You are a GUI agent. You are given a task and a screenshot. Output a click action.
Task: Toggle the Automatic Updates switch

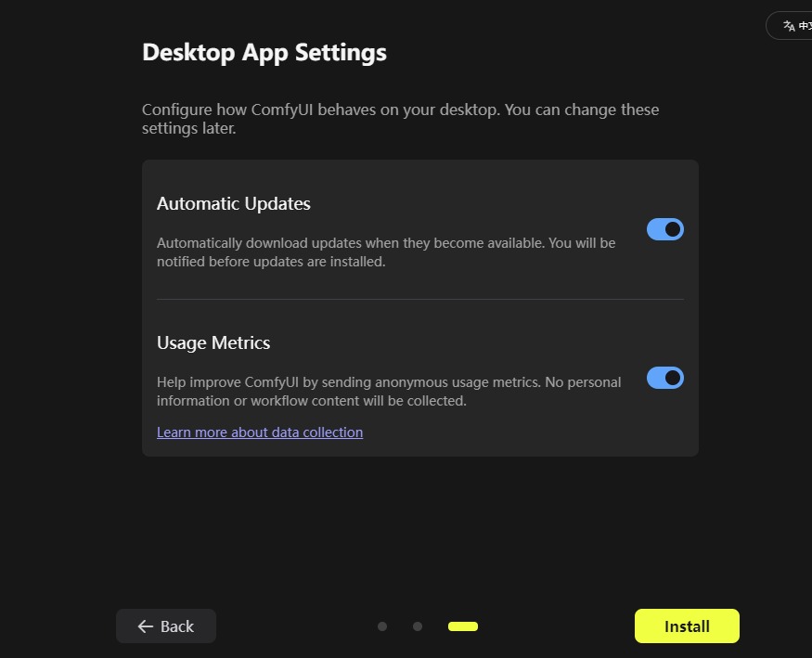pos(665,229)
